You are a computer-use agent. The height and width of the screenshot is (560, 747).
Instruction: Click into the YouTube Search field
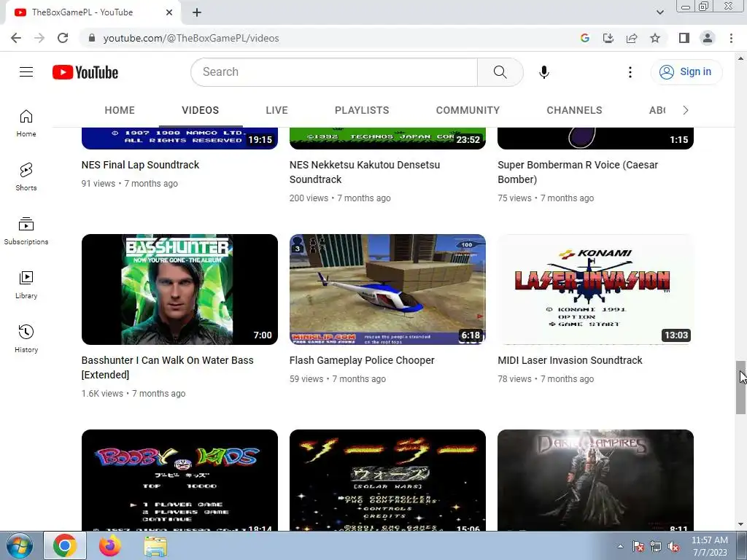(334, 72)
